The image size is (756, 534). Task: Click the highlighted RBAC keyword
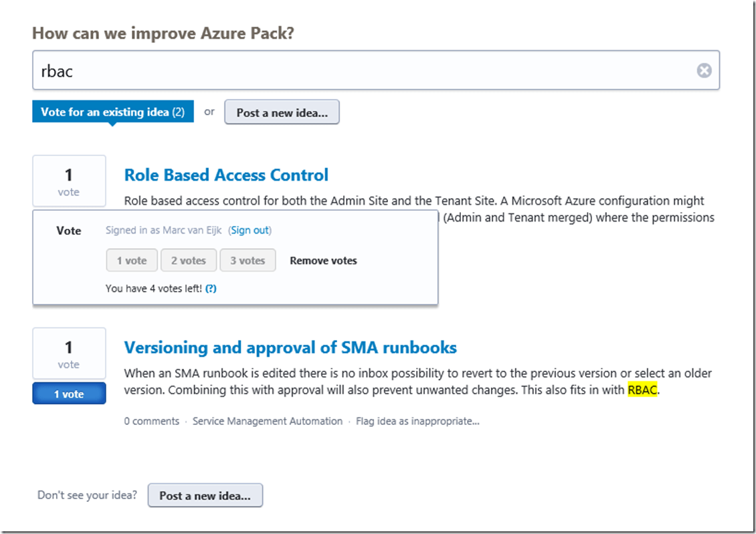point(642,390)
